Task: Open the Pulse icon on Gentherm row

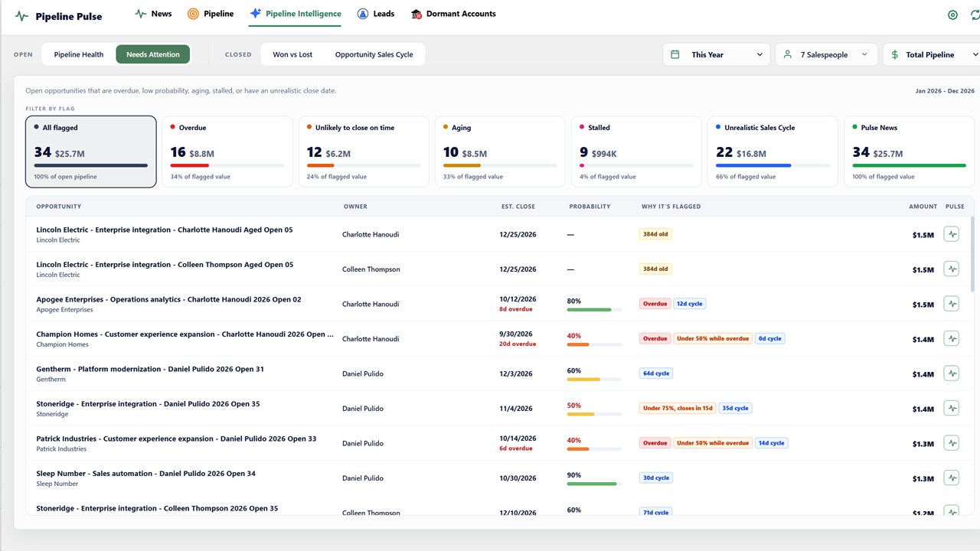Action: pyautogui.click(x=952, y=373)
